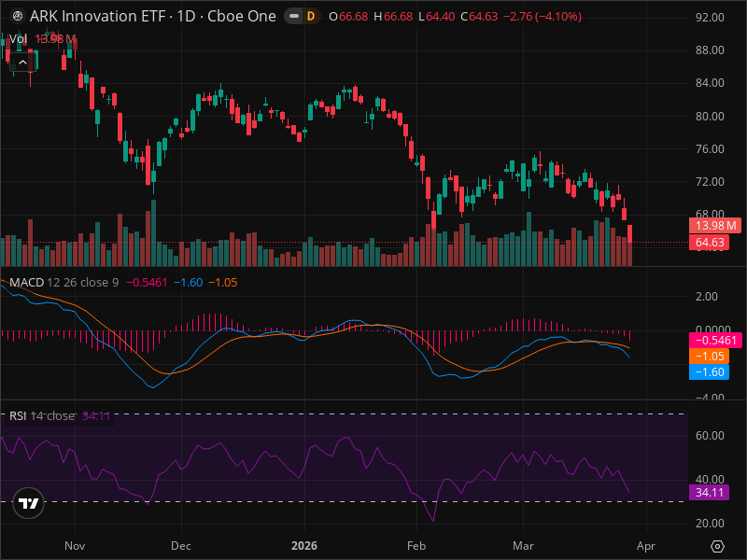
Task: Click the volume value 13.98 M in legend
Action: click(x=56, y=39)
